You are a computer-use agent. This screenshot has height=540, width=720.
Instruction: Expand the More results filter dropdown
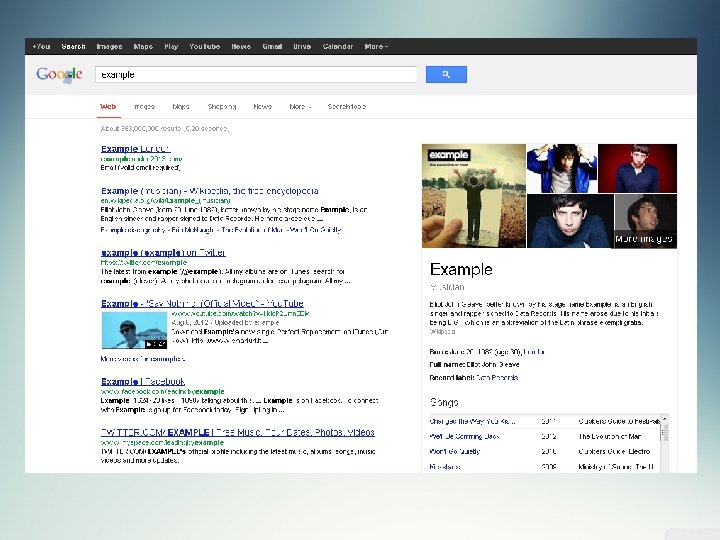pyautogui.click(x=300, y=107)
